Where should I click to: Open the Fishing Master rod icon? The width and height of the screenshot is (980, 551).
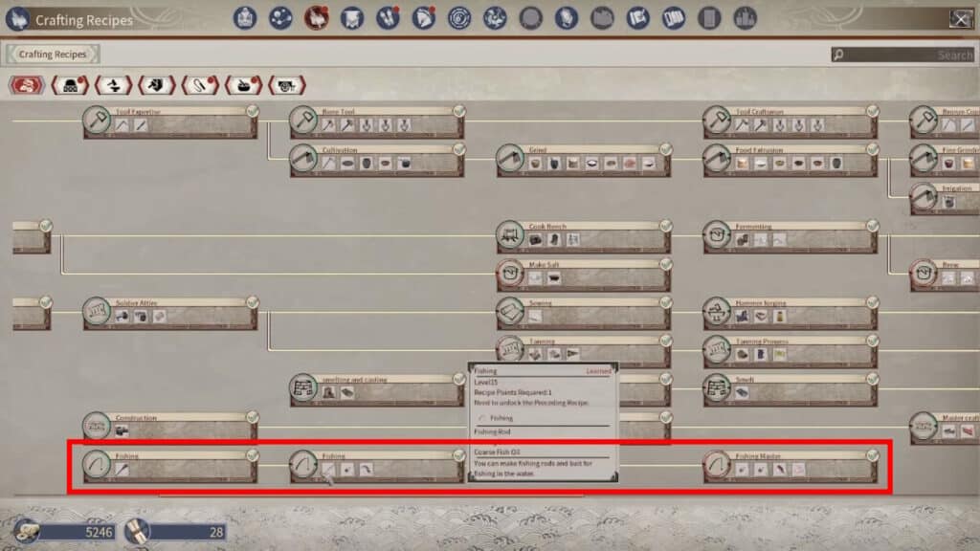(x=717, y=464)
